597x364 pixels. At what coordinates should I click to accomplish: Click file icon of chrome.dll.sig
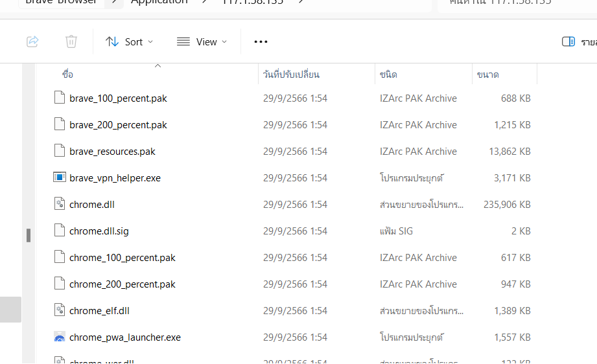click(60, 231)
